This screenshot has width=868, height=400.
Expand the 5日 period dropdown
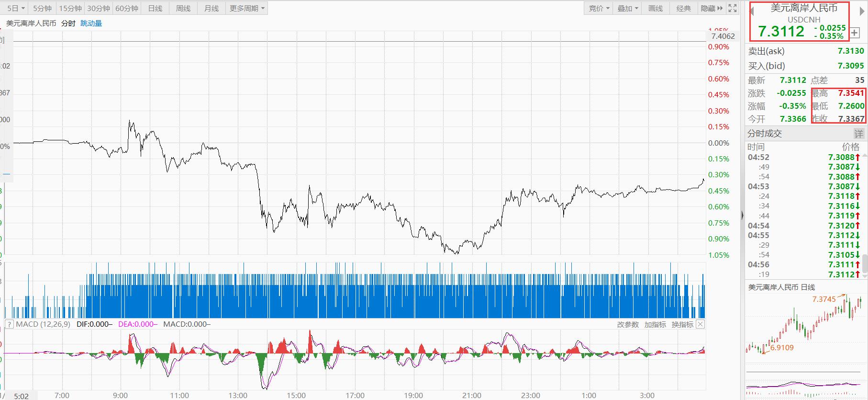tap(16, 8)
